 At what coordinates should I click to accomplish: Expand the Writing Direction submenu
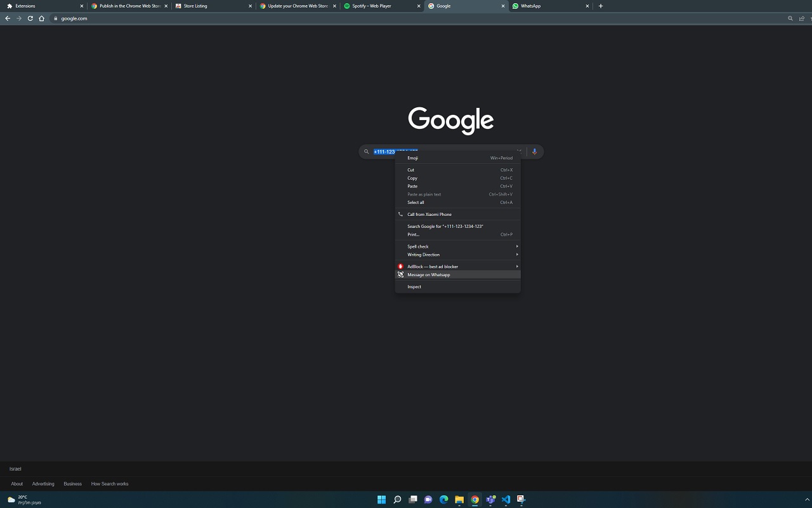pyautogui.click(x=423, y=255)
